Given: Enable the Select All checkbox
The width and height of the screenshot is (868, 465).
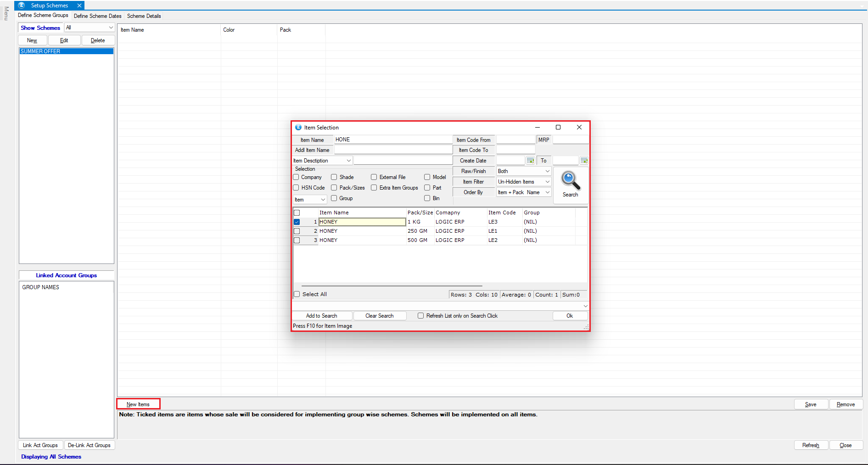Looking at the screenshot, I should pos(297,294).
